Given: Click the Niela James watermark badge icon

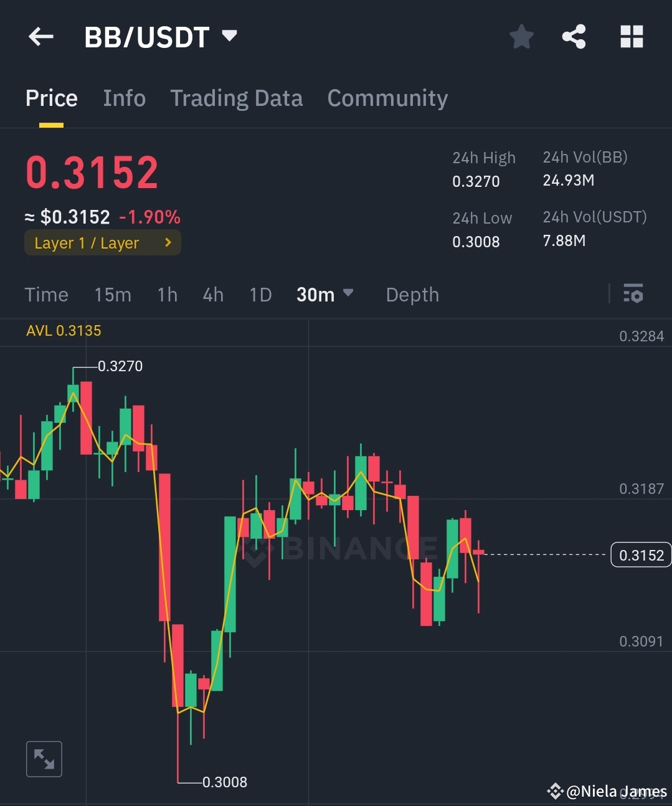Looking at the screenshot, I should click(x=555, y=791).
